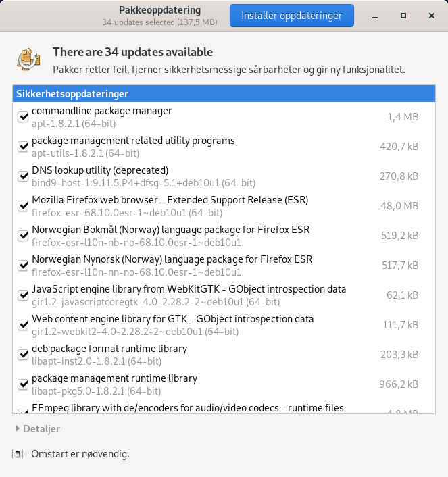Click the Sikkerhetsoppdateringer group header
Screen dimensions: 448x477
coord(223,94)
